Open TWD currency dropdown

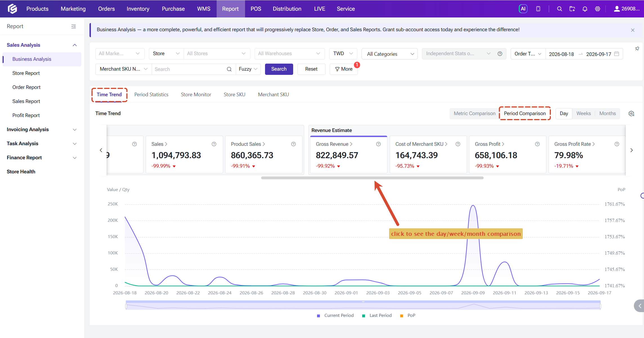(343, 53)
